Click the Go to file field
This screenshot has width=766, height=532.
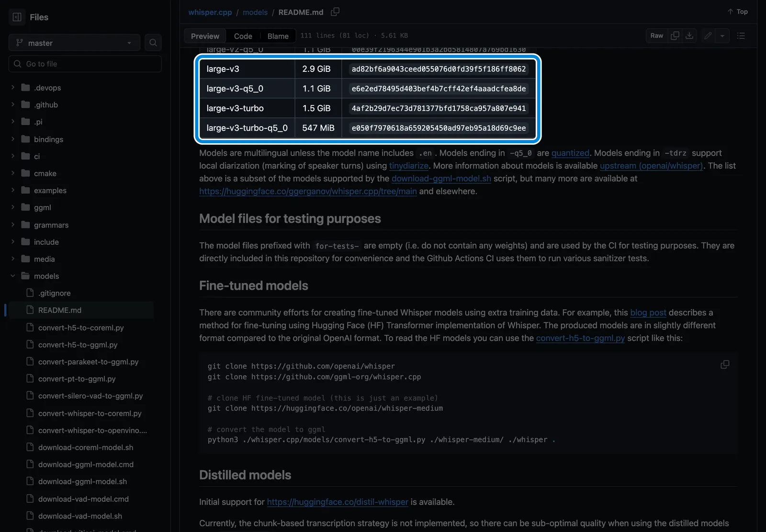[x=85, y=64]
